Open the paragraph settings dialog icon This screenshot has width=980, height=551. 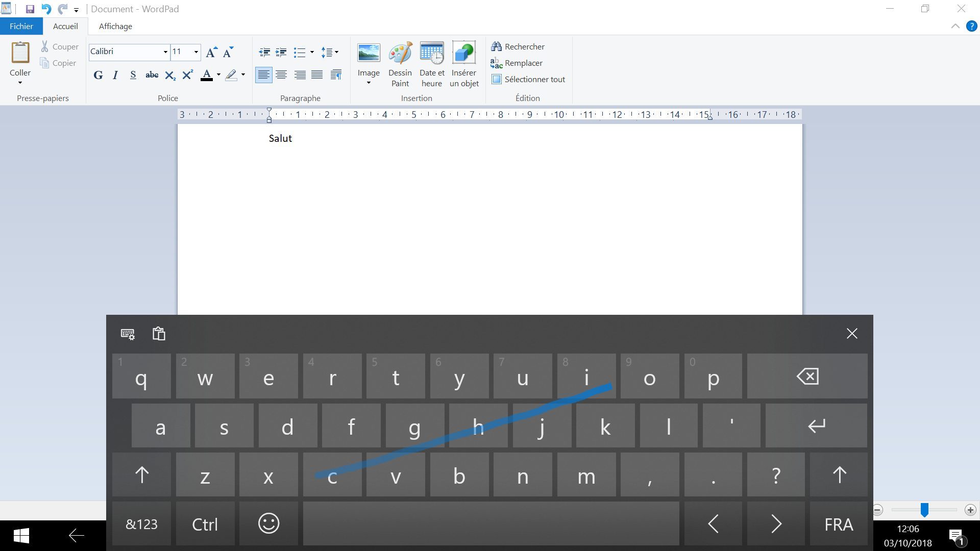336,75
